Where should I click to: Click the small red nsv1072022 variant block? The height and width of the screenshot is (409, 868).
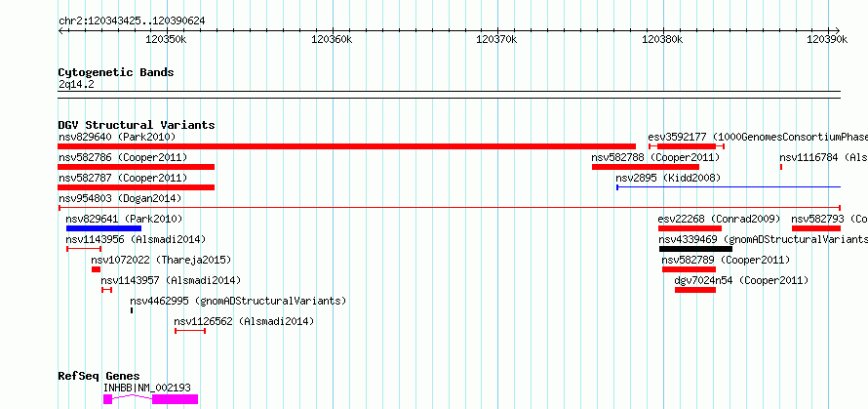tap(96, 269)
